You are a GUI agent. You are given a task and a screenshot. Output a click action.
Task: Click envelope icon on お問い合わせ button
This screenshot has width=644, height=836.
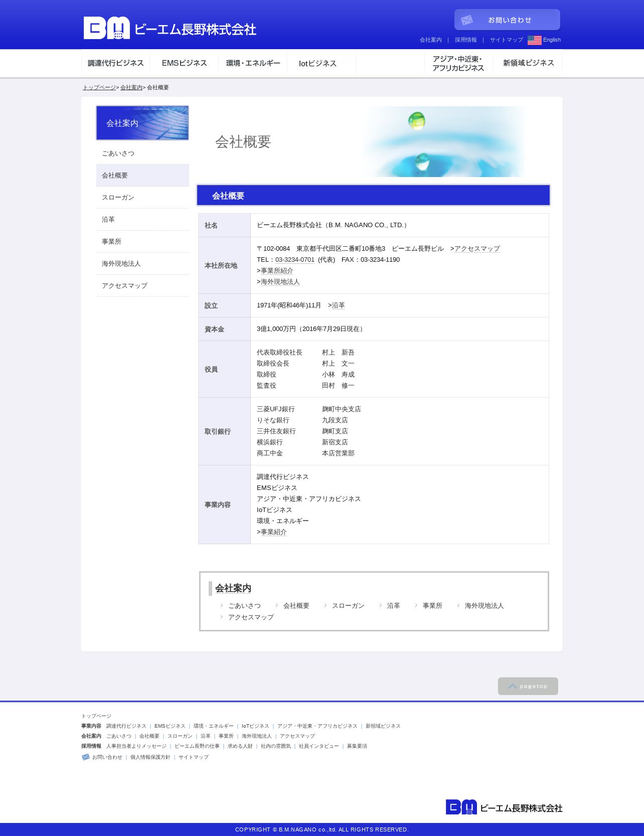pyautogui.click(x=466, y=20)
